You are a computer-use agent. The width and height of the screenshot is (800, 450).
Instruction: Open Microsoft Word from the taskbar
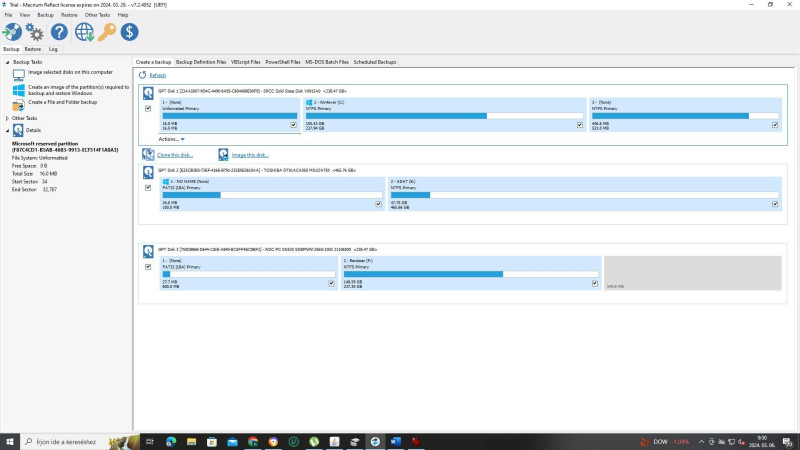coord(395,442)
